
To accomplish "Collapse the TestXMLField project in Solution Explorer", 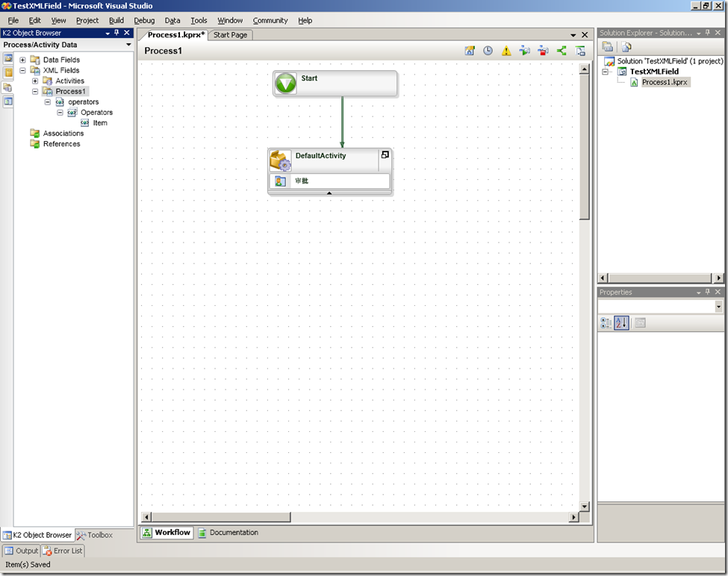I will [605, 72].
